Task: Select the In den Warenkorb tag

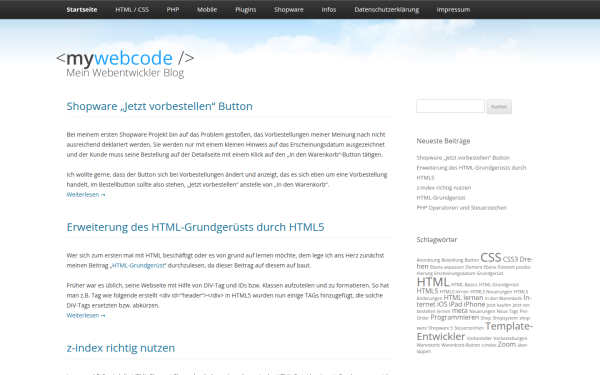Action: [x=503, y=298]
